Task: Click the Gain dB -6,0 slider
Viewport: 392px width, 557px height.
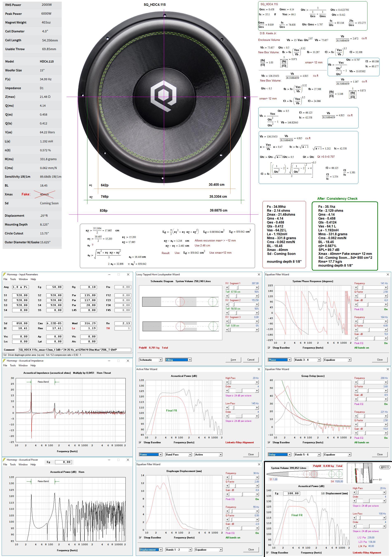Action: click(371, 304)
